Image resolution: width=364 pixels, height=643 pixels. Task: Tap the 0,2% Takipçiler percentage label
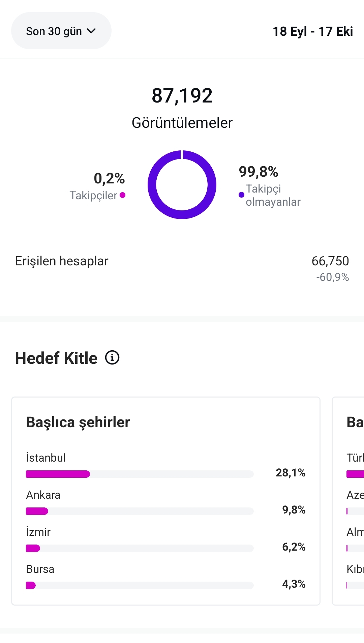[109, 178]
